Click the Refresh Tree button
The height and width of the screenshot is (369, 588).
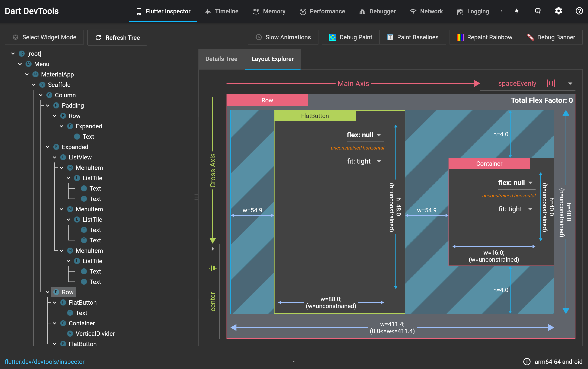[x=117, y=37]
